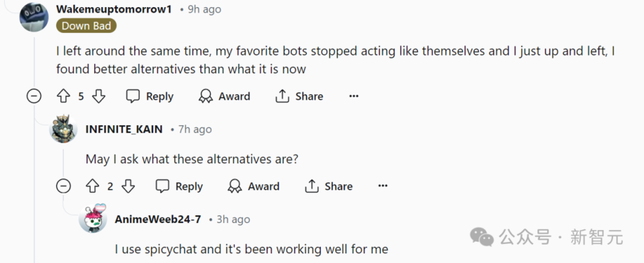Open AnimeWeeb24-7 username profile link
Image resolution: width=644 pixels, height=263 pixels.
pos(158,219)
